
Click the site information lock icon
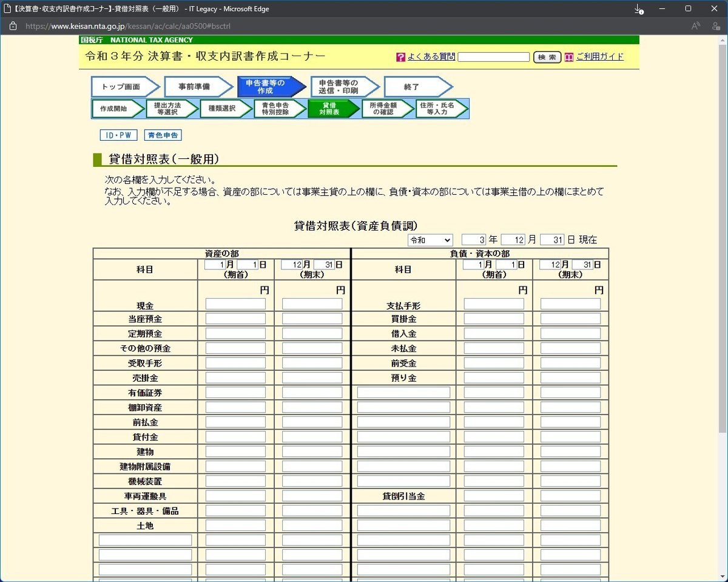click(13, 26)
